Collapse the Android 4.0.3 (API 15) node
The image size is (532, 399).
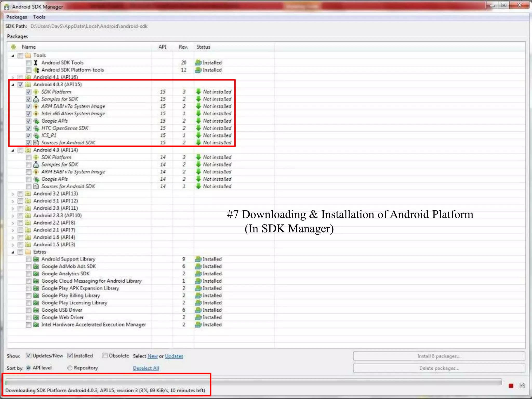tap(13, 85)
